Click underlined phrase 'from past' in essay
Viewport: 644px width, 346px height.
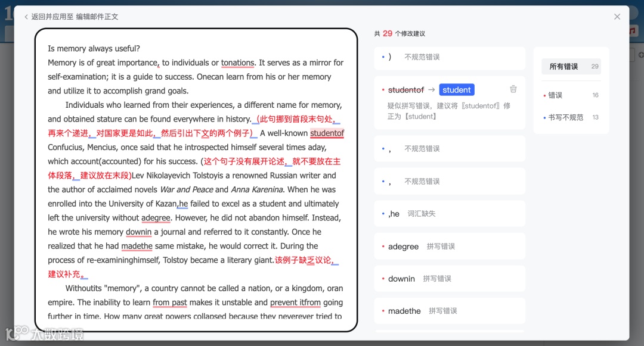coord(169,303)
